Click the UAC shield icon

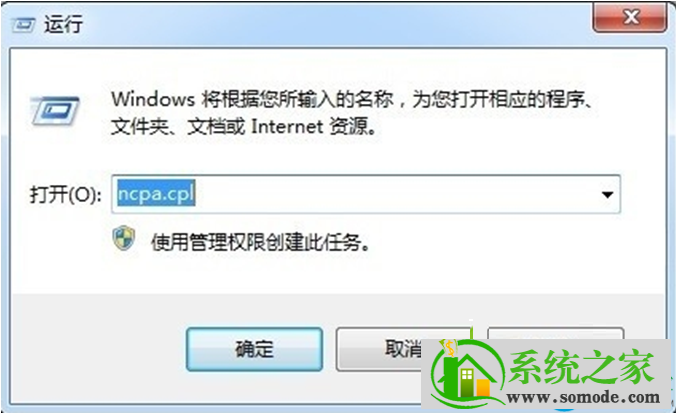124,238
